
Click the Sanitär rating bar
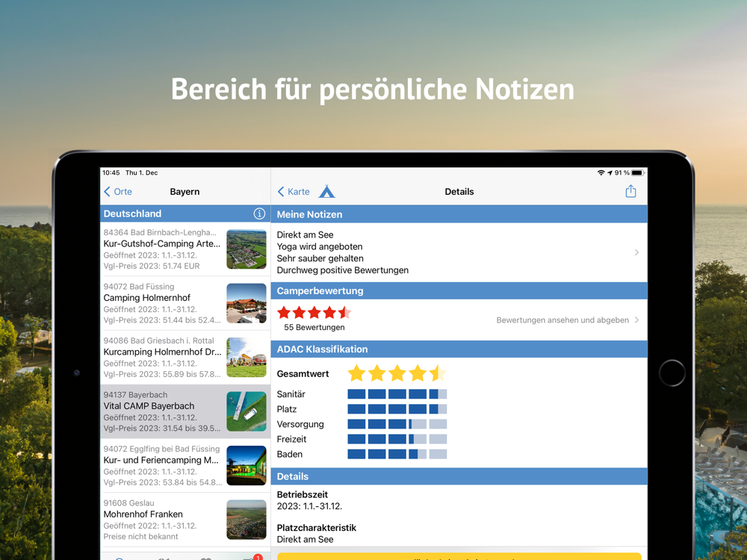point(397,393)
